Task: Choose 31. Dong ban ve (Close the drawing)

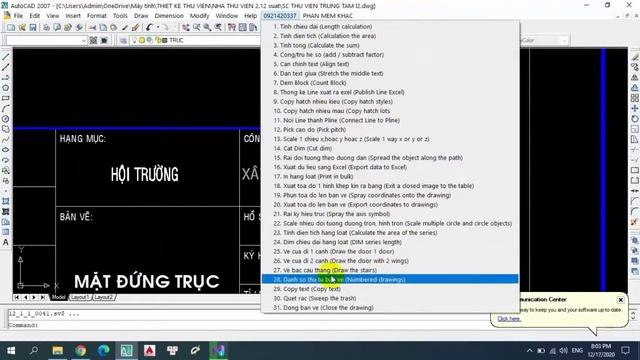Action: coord(390,308)
